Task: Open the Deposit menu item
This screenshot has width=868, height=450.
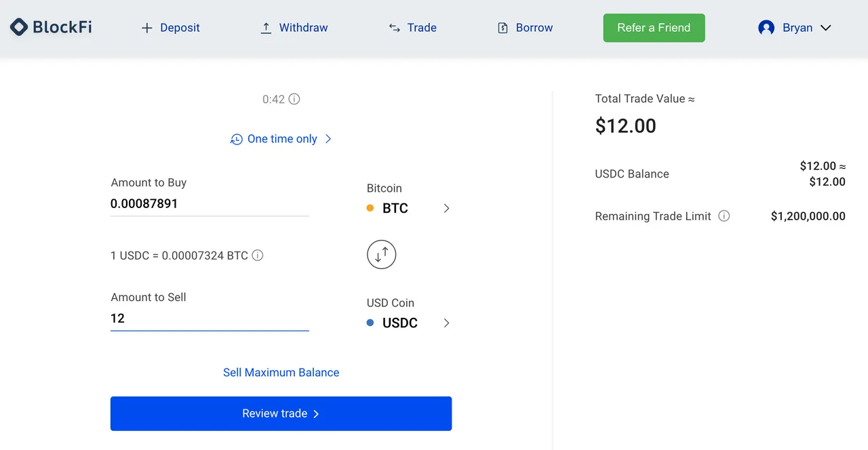Action: (170, 28)
